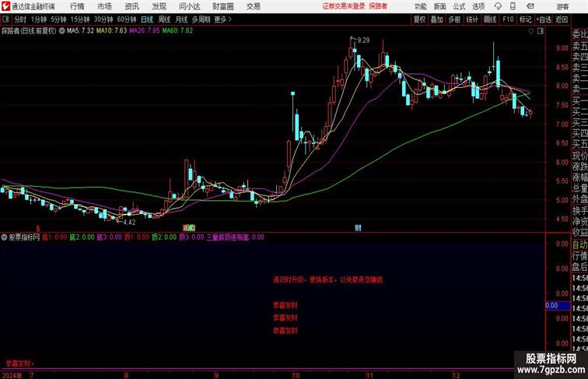Switch to the 60分钟 period tab

[127, 19]
